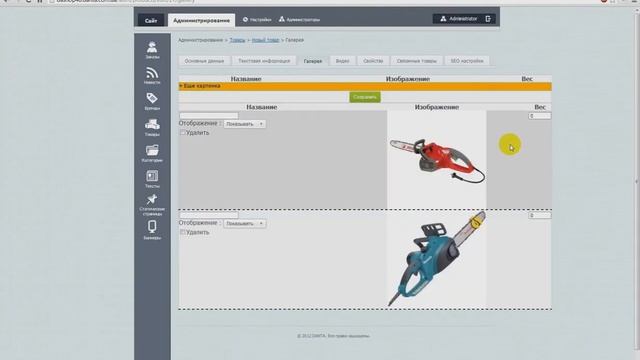
Task: Open Отображение dropdown for red chainsaw row
Action: click(x=244, y=124)
